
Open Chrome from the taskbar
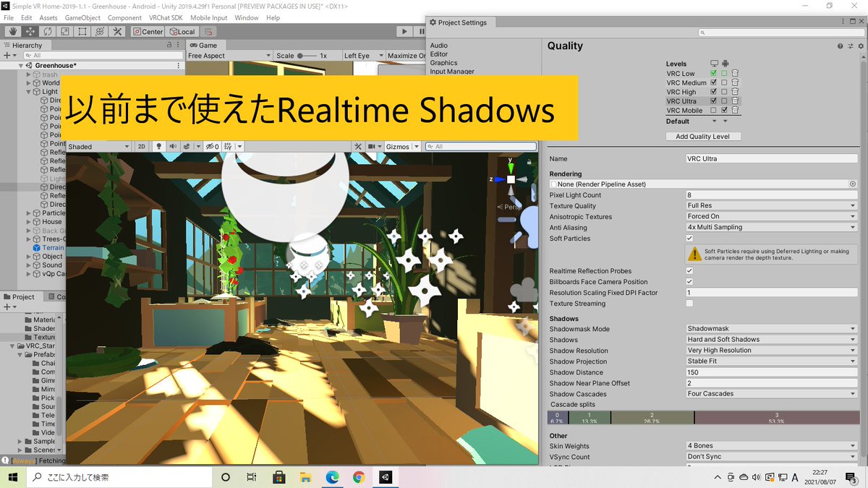[359, 477]
